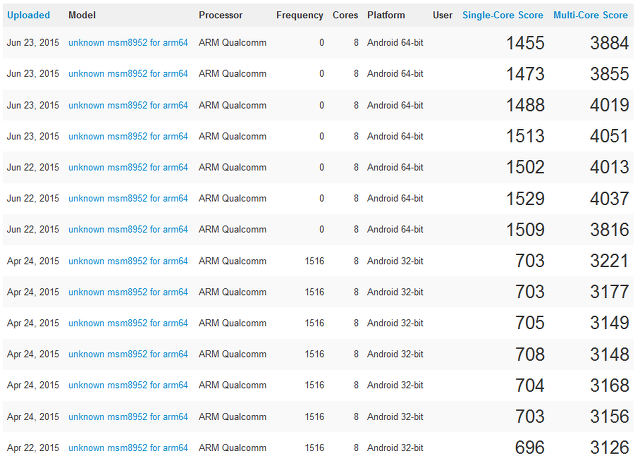640x463 pixels.
Task: Select the single-core score 1502
Action: 525,167
